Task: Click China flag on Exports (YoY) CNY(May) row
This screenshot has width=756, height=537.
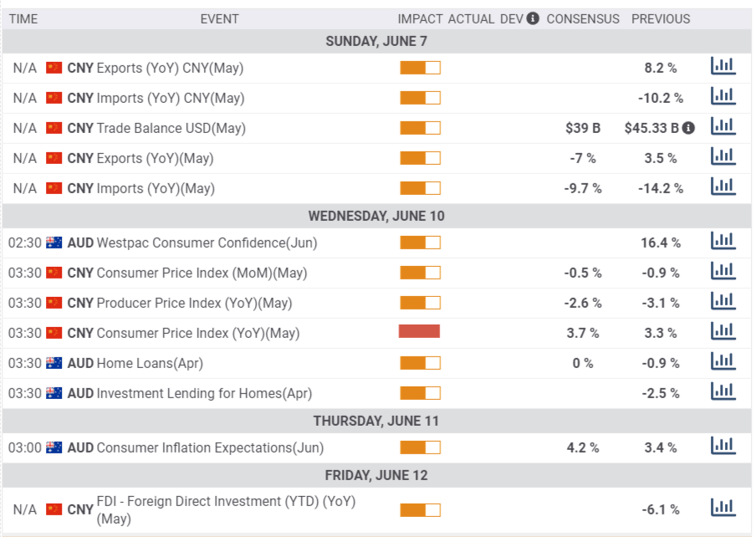Action: coord(54,68)
